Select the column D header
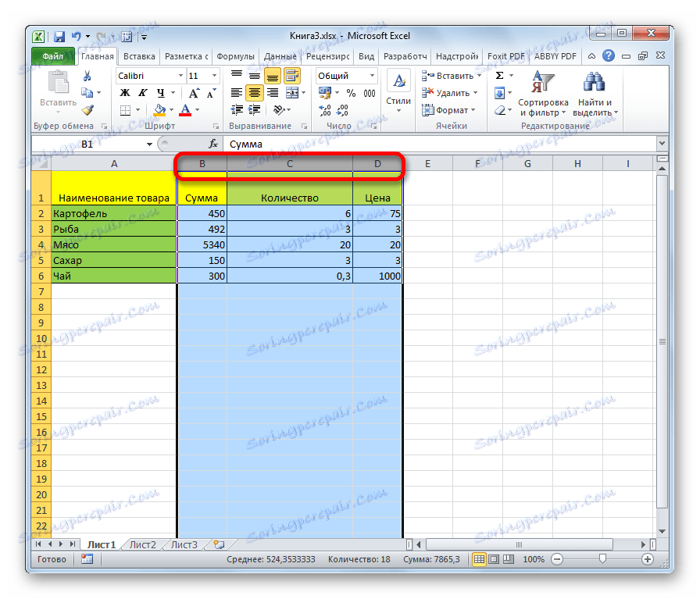Image resolution: width=700 pixels, height=599 pixels. point(377,163)
